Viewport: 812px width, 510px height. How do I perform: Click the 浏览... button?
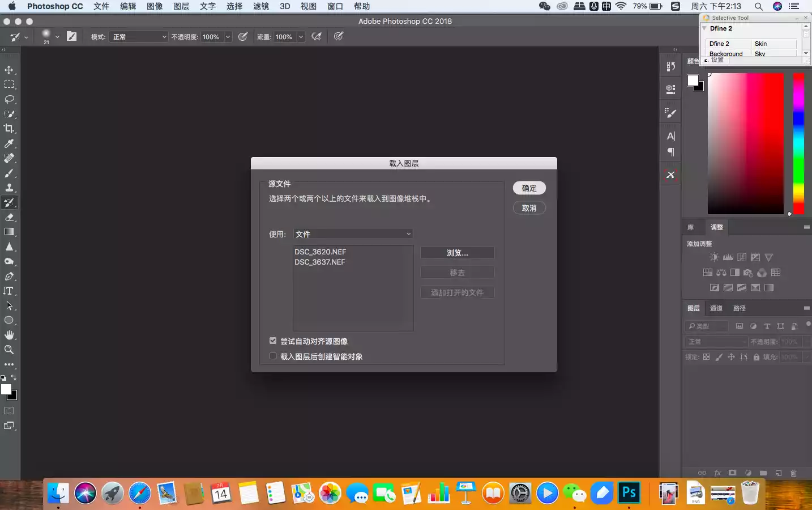457,253
